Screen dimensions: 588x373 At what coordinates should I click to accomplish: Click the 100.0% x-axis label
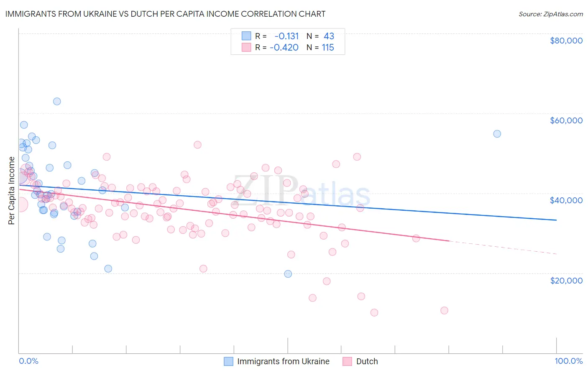click(x=569, y=361)
